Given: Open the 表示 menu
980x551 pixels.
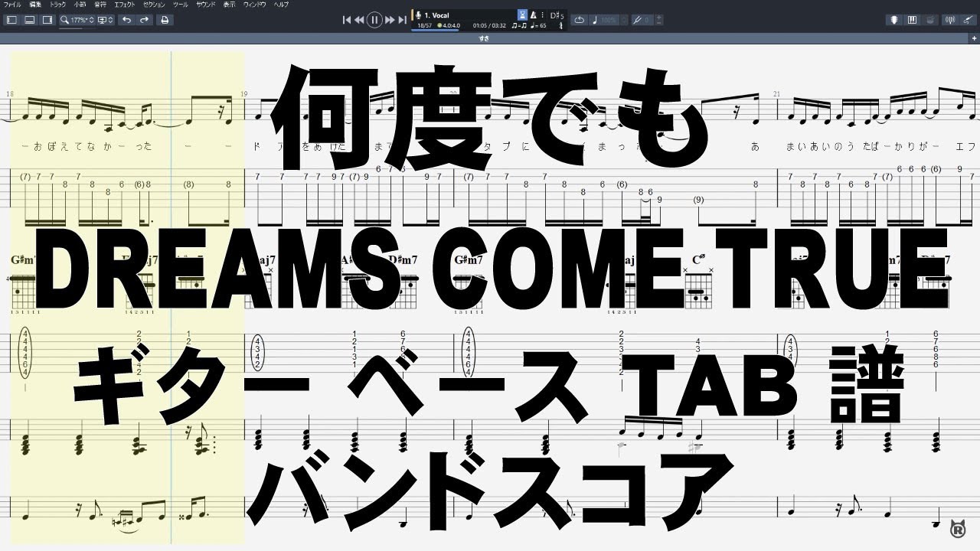Looking at the screenshot, I should [x=230, y=5].
